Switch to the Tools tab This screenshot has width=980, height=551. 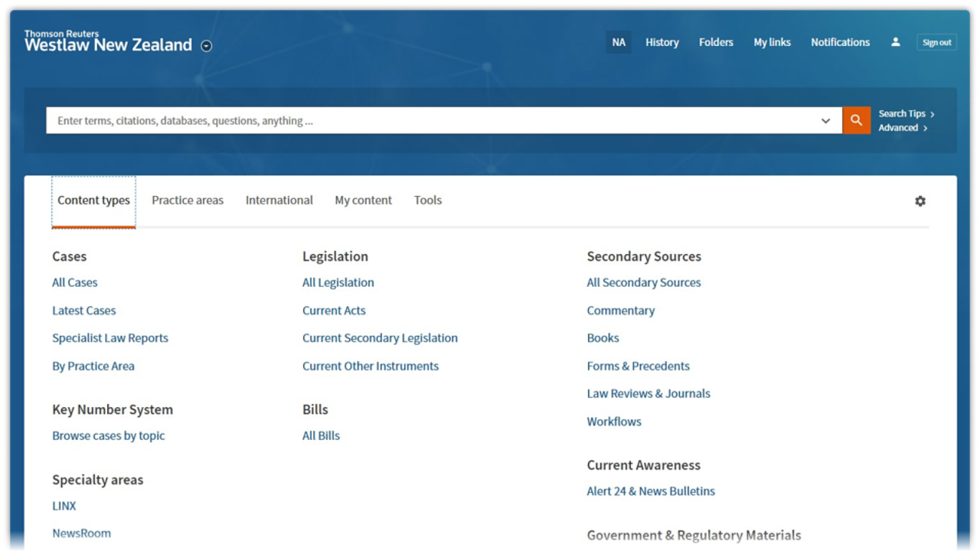(x=428, y=201)
